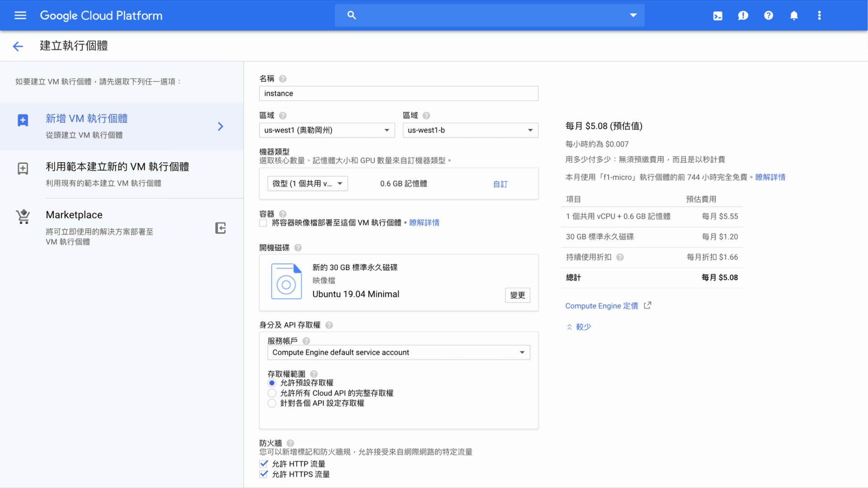Image resolution: width=868 pixels, height=488 pixels.
Task: Click the search bar icon
Action: (x=351, y=15)
